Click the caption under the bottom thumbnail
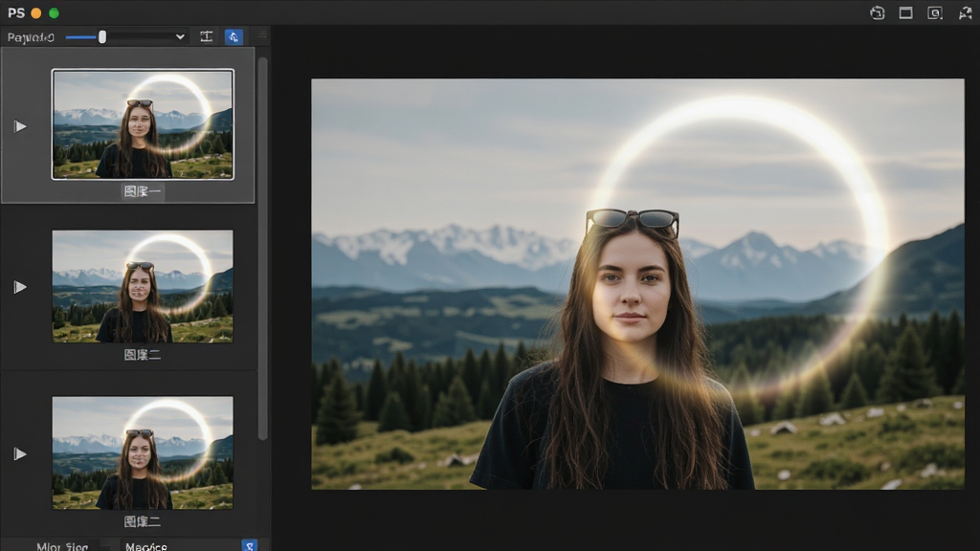 click(143, 521)
